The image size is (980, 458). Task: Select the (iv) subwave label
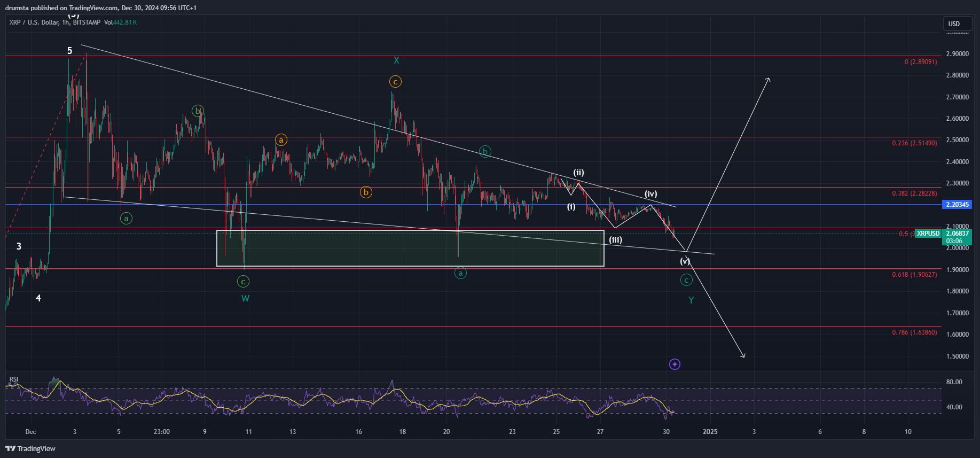650,194
